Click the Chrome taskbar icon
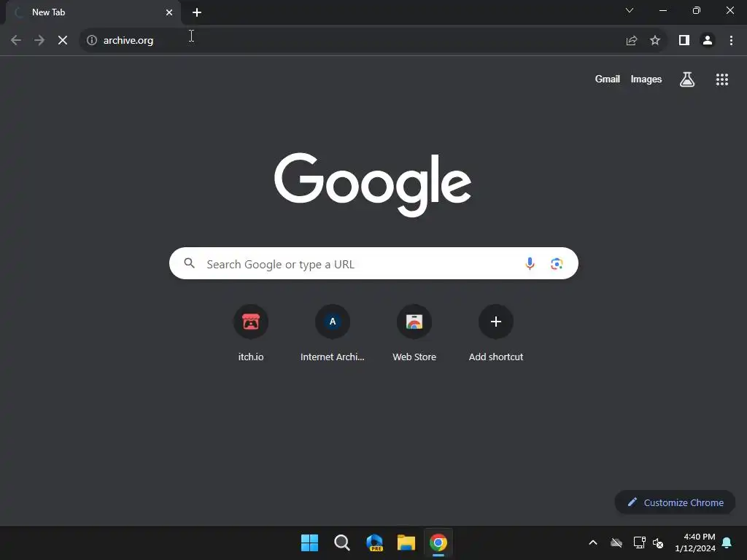This screenshot has width=747, height=560. point(438,542)
